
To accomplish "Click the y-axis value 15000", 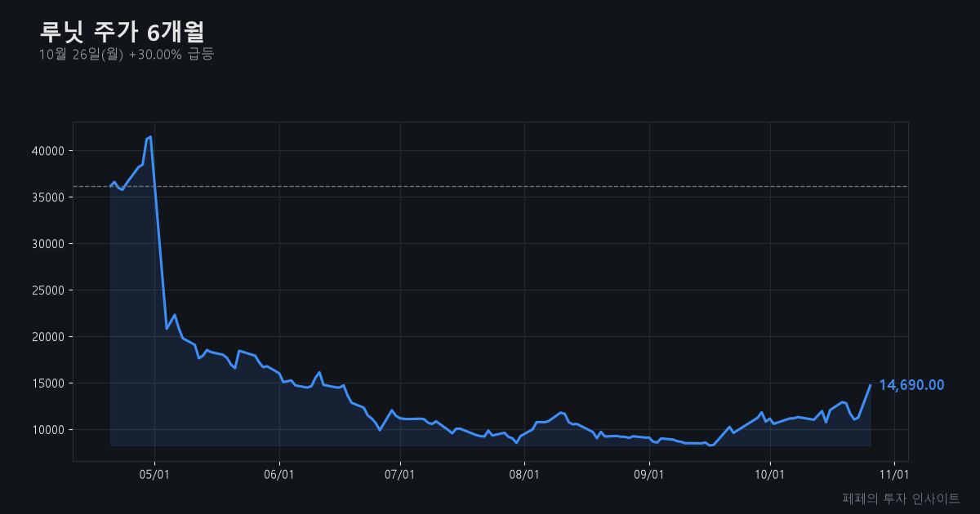I will pyautogui.click(x=48, y=383).
